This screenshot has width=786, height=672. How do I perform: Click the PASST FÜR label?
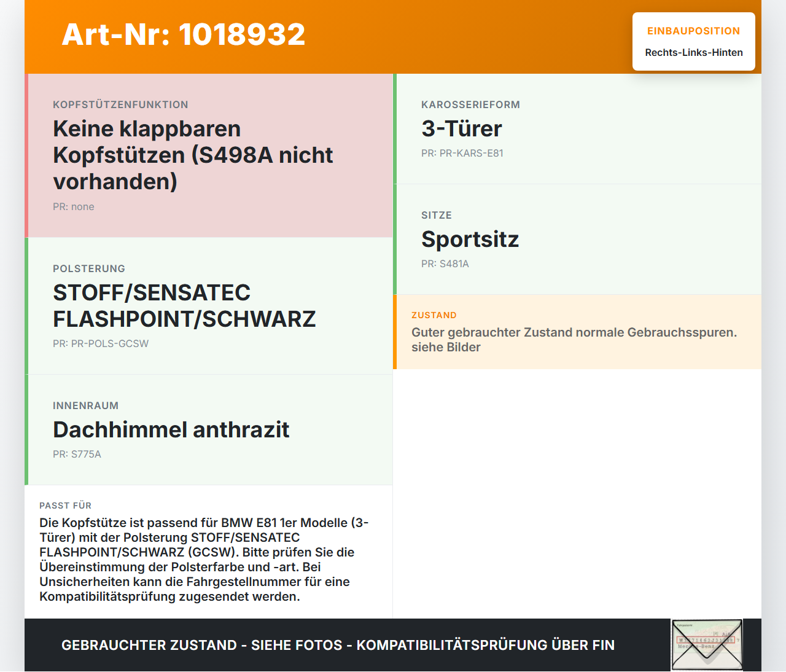pos(66,506)
